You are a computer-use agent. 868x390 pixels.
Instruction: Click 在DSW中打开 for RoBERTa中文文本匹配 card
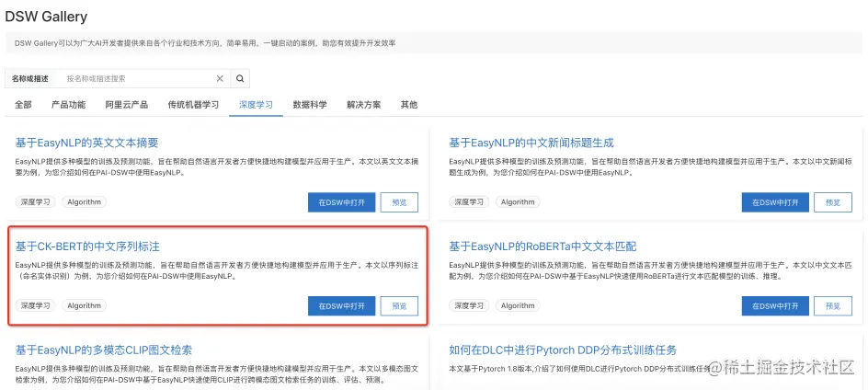775,305
